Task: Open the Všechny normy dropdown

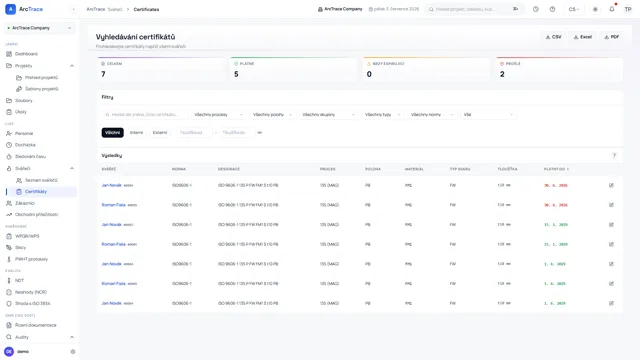Action: [x=432, y=115]
